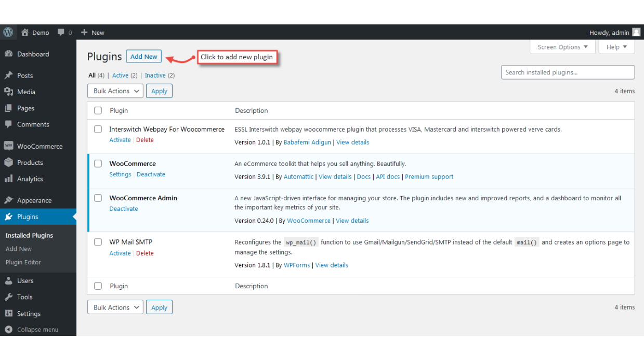Click the Tools wrench icon

(8, 297)
